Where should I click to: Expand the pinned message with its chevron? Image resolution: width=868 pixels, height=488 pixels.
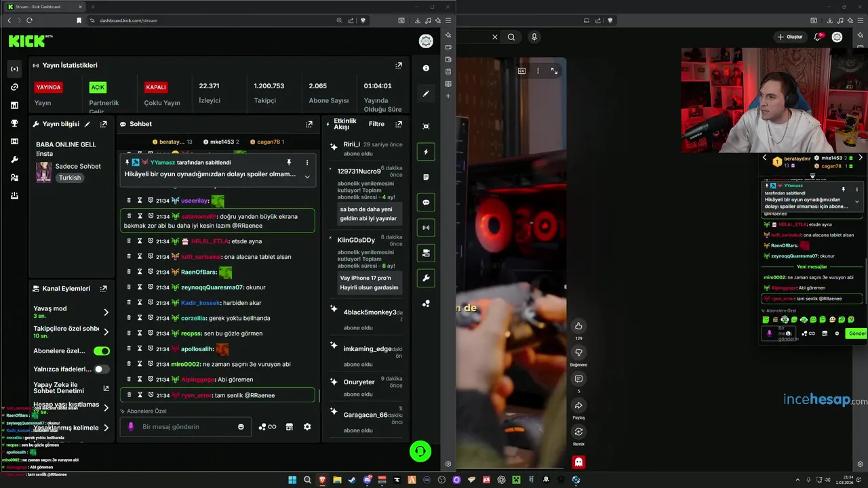point(307,177)
